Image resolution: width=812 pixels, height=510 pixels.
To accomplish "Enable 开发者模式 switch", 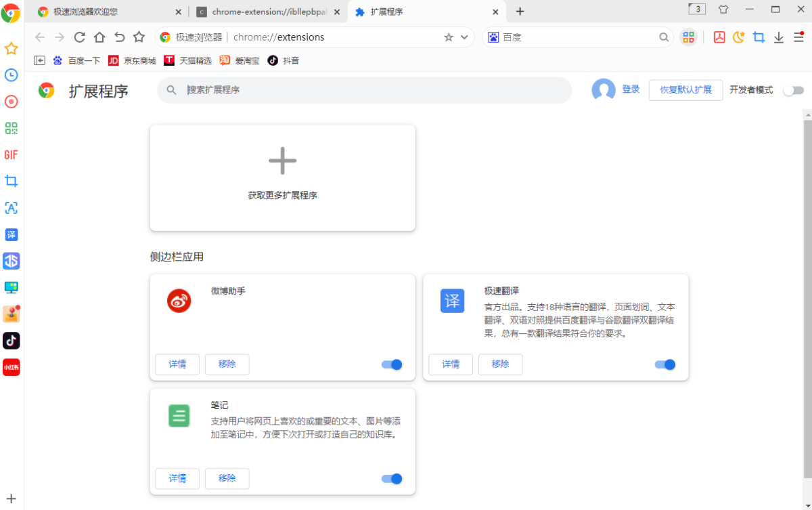I will (x=793, y=89).
